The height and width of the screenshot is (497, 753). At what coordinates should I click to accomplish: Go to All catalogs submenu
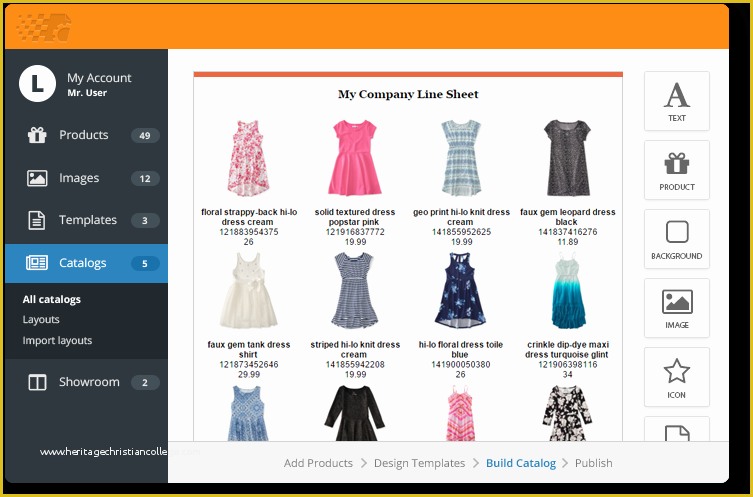(x=51, y=299)
